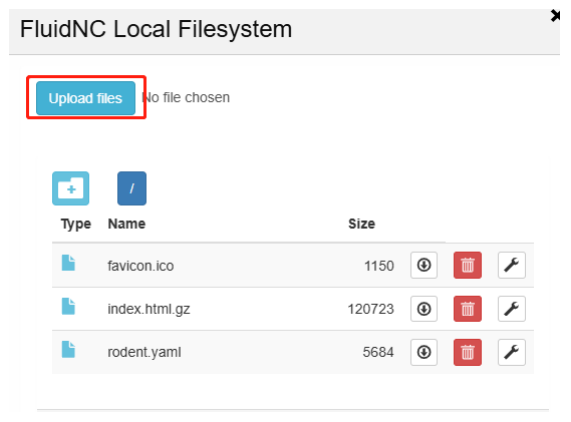
Task: Download rodent.yaml file
Action: click(424, 352)
